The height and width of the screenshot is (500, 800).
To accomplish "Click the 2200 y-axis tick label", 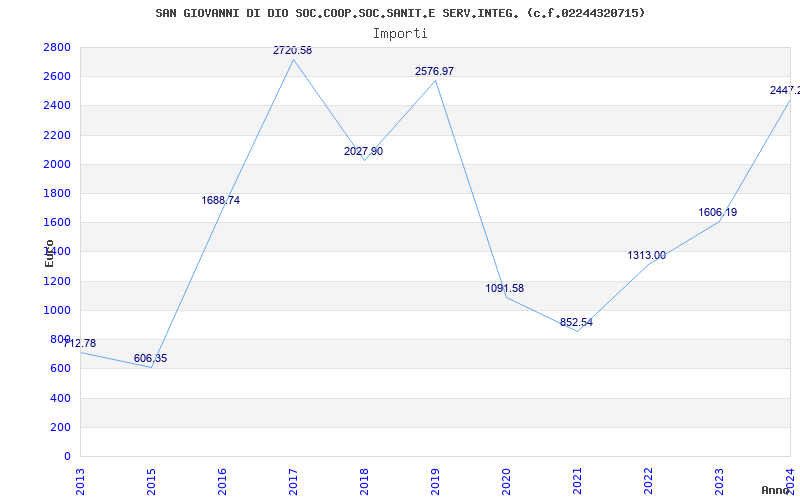I will point(57,135).
